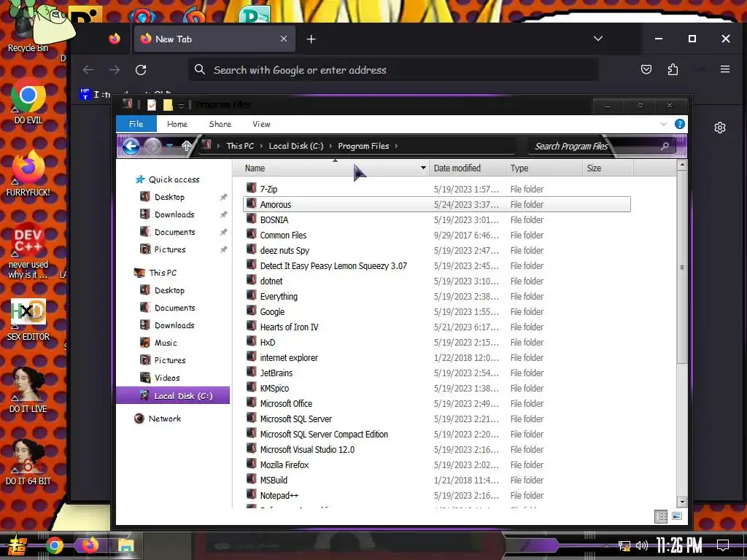Open Start menu on taskbar
The width and height of the screenshot is (747, 560).
coord(18,545)
